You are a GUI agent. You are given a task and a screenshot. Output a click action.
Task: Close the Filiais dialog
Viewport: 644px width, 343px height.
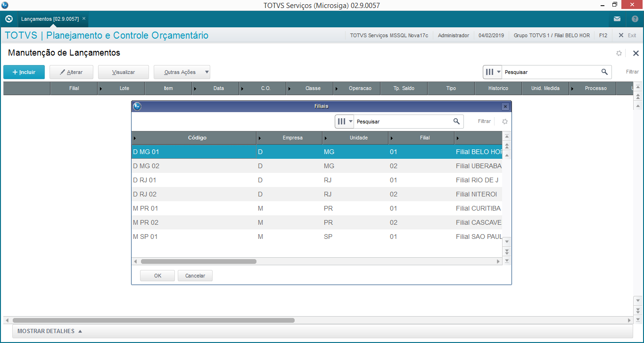(x=505, y=106)
